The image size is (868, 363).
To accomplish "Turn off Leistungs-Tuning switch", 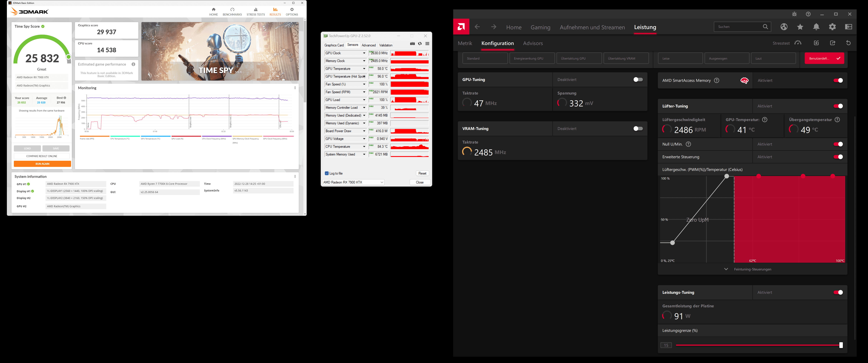I will tap(838, 292).
